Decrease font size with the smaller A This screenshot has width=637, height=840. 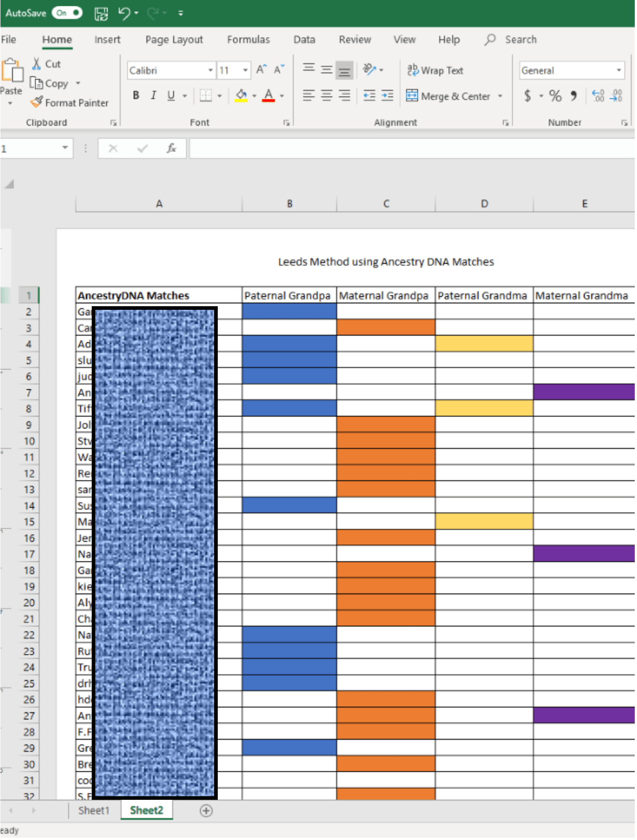coord(279,70)
